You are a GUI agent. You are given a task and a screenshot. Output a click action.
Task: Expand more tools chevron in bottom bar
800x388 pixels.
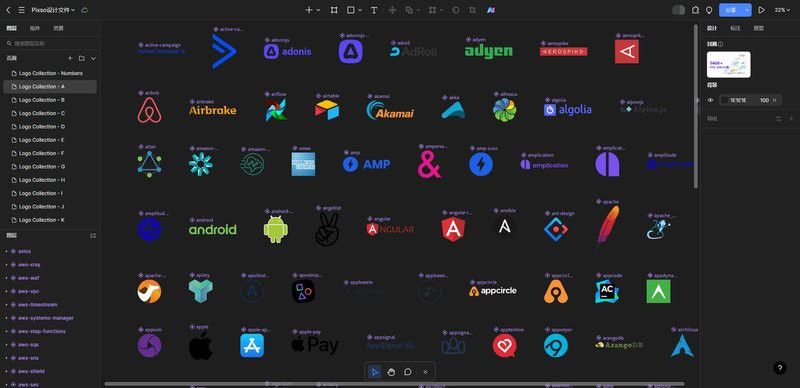pyautogui.click(x=425, y=372)
